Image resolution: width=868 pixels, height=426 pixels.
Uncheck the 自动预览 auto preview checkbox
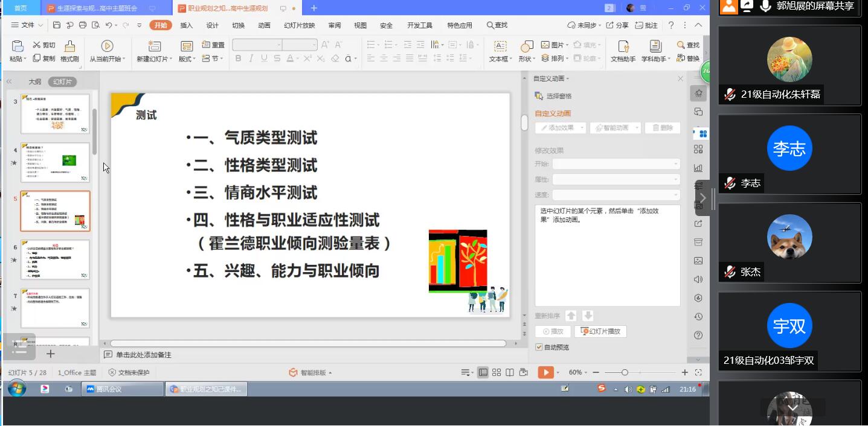pyautogui.click(x=539, y=347)
